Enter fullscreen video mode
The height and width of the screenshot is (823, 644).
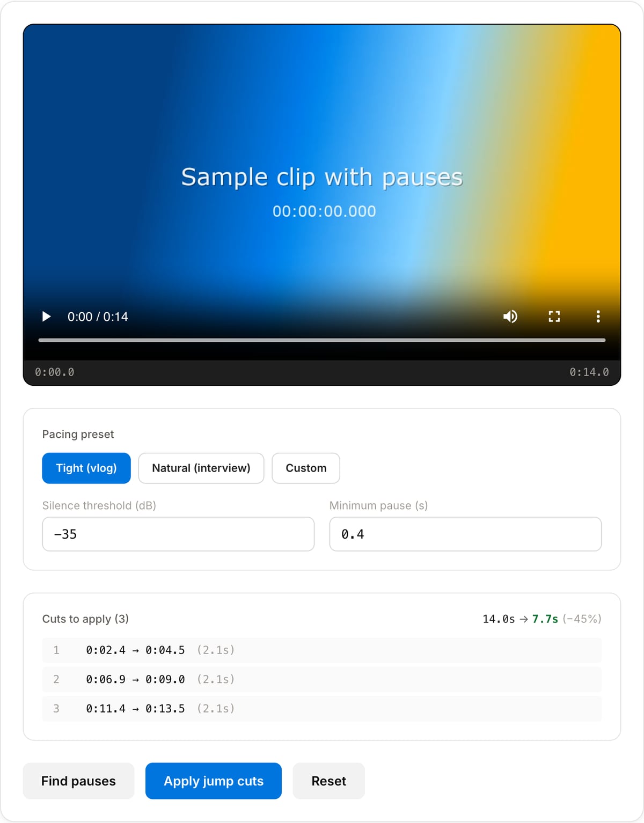(x=554, y=317)
